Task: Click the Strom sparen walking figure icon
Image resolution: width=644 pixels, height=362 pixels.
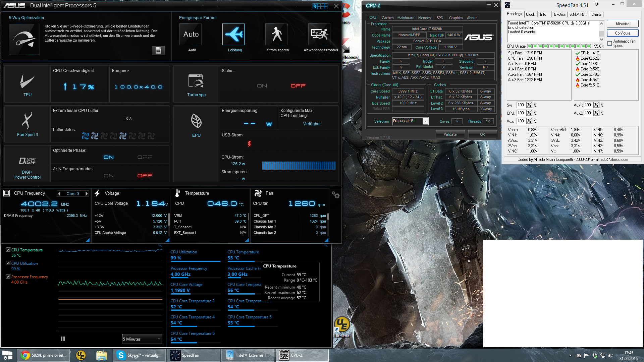Action: click(x=276, y=34)
